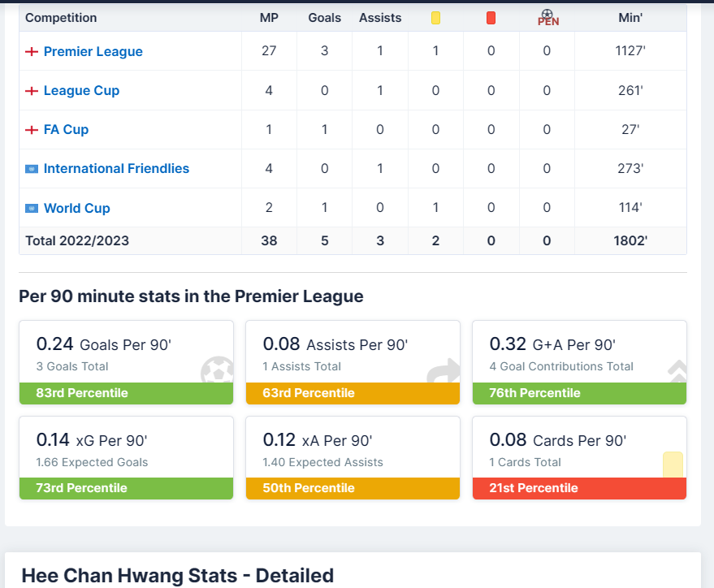Open the League Cup competition link
This screenshot has height=588, width=714.
[81, 91]
